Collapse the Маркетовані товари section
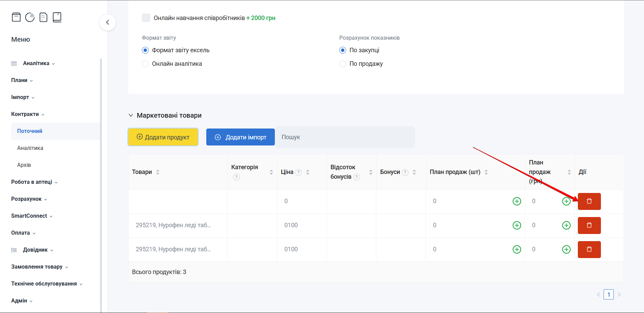Viewport: 644px width, 313px height. click(x=131, y=115)
